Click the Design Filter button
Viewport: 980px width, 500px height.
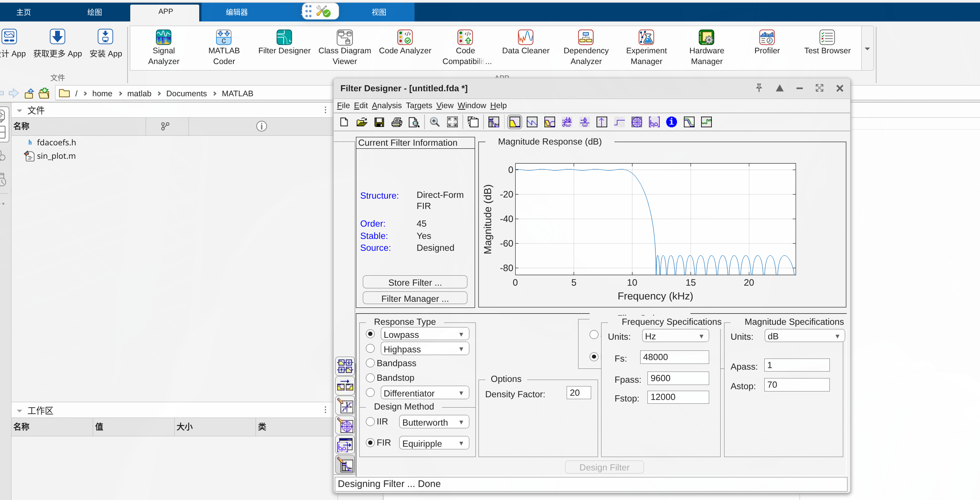[x=604, y=467]
